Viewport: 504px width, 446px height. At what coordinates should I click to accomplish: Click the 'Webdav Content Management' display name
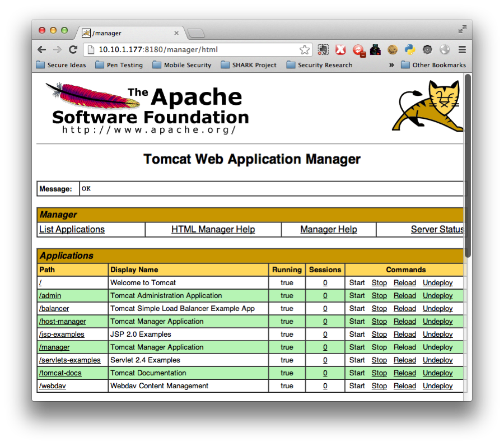[x=159, y=385]
